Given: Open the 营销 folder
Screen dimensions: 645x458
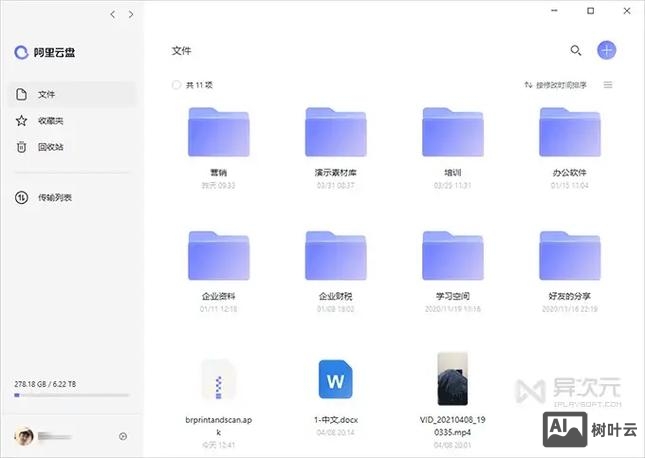Looking at the screenshot, I should pyautogui.click(x=218, y=132).
